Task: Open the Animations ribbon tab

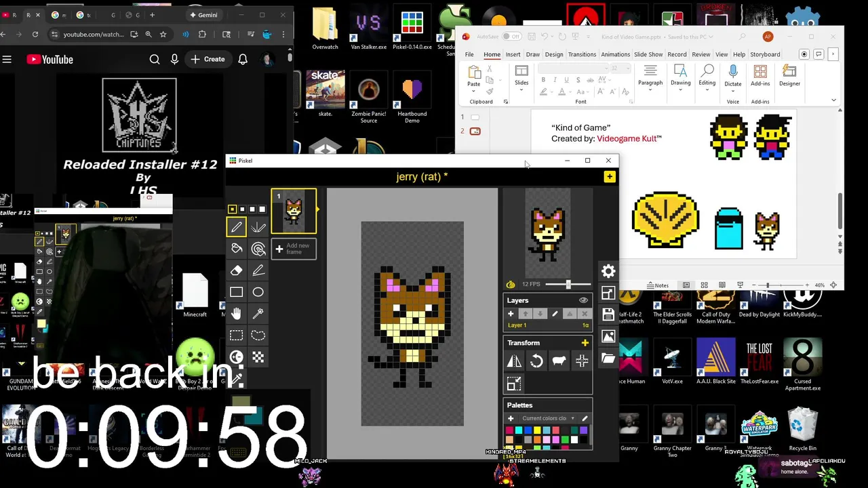Action: point(615,54)
